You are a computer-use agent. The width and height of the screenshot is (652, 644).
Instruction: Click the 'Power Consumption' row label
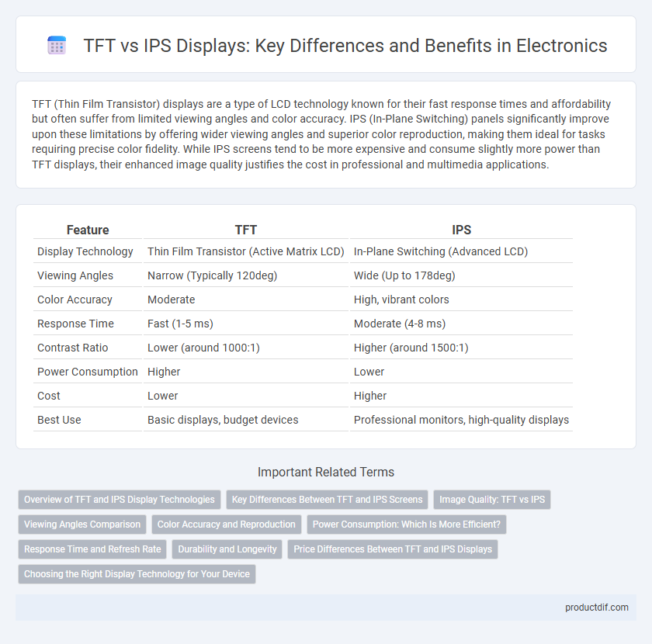tap(87, 372)
